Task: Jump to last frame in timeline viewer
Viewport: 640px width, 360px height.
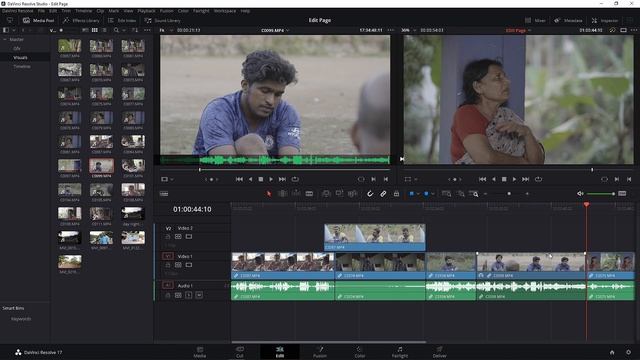Action: click(526, 179)
